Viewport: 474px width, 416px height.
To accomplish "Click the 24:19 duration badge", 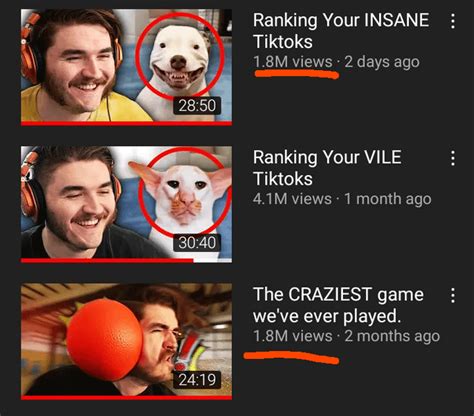I will click(x=197, y=380).
